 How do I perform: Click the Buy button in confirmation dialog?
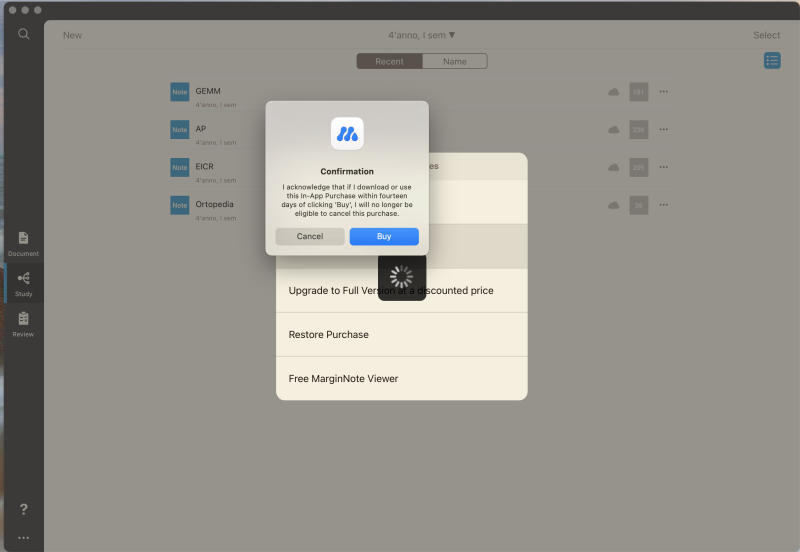pyautogui.click(x=384, y=237)
